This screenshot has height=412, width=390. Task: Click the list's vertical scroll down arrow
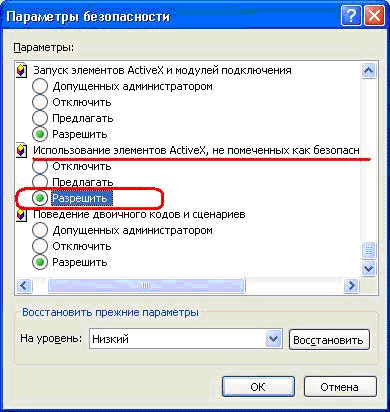[369, 268]
